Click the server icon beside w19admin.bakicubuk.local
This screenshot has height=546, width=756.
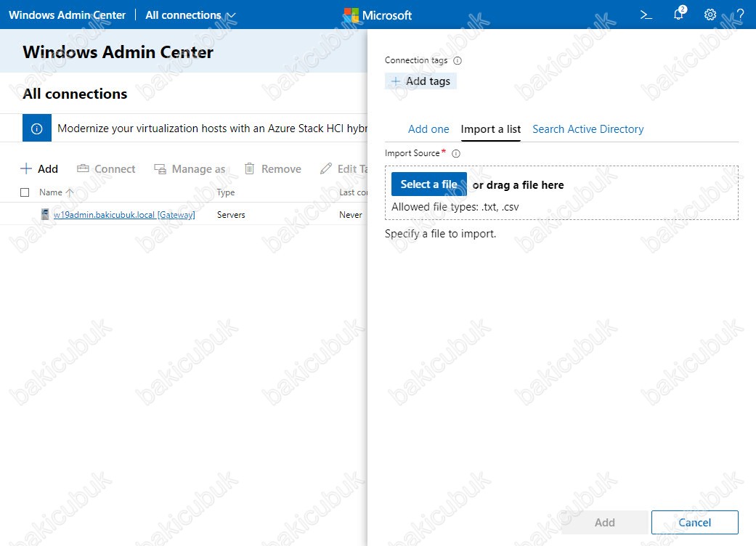click(x=45, y=214)
